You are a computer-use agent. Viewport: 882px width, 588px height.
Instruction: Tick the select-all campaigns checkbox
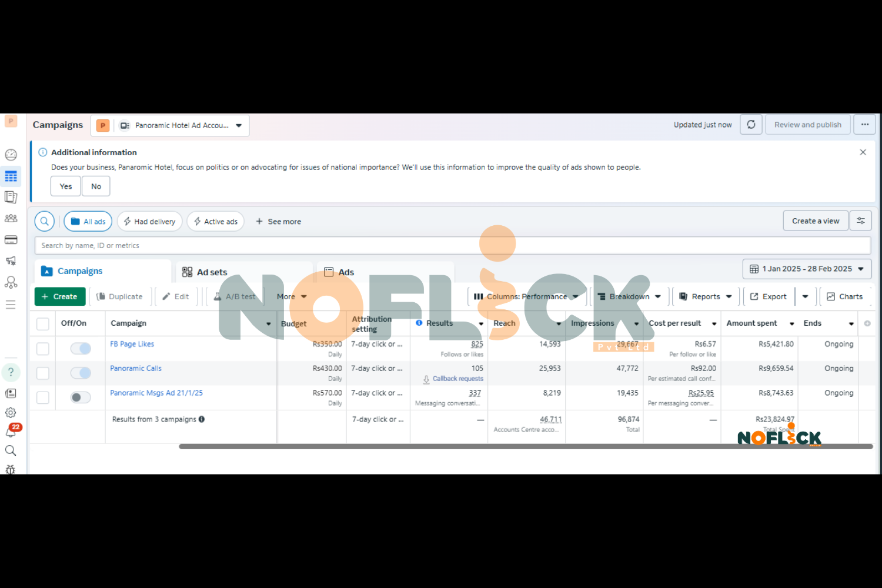tap(43, 324)
